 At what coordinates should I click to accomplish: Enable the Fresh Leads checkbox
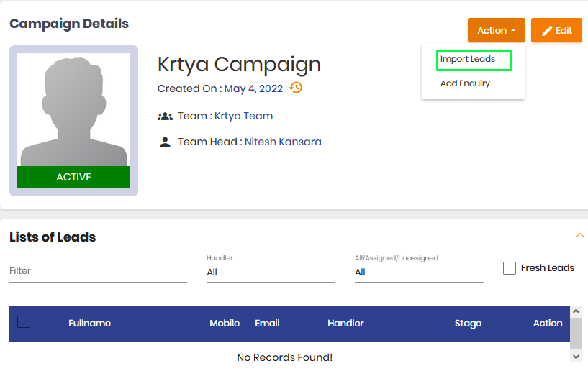(510, 268)
